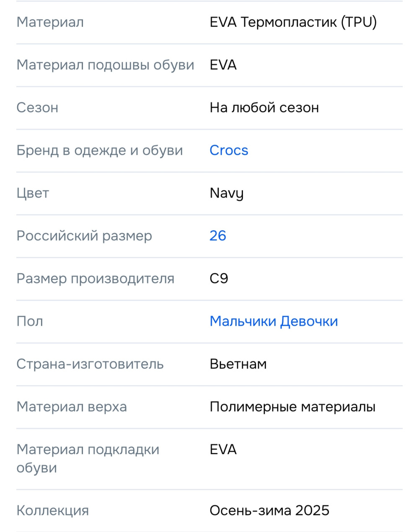Click the Бренд в одежде и обуви label
The image size is (419, 532).
pos(99,150)
